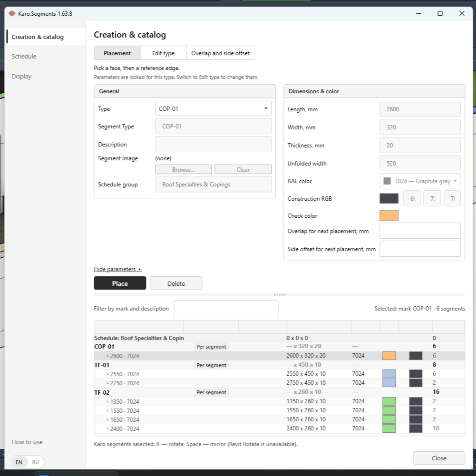Select the 2400 · 7024 segment row
Screen dimensions: 476x476
pos(279,428)
